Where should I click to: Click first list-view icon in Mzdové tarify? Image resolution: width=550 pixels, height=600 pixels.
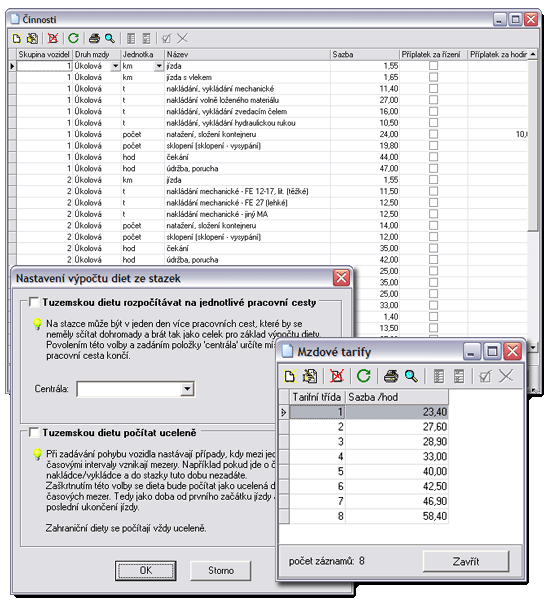click(439, 376)
